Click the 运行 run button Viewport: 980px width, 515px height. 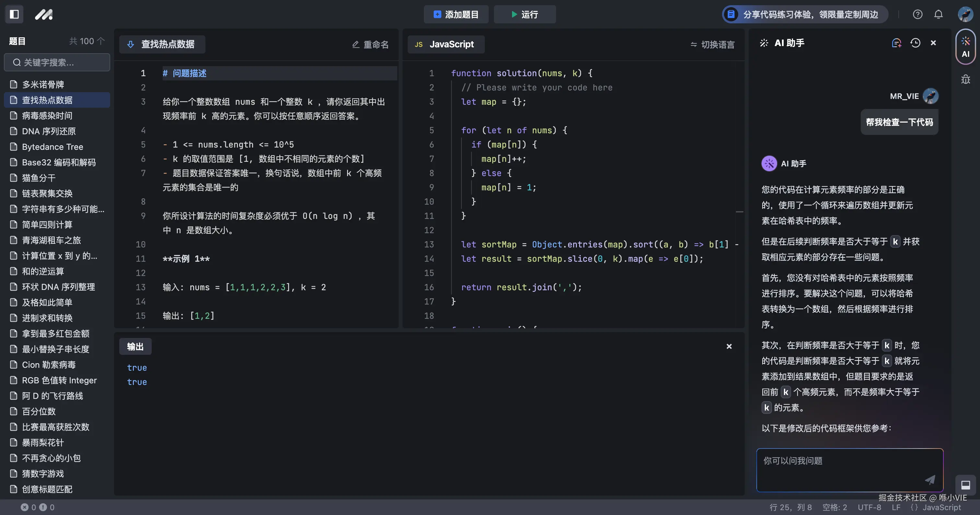524,15
